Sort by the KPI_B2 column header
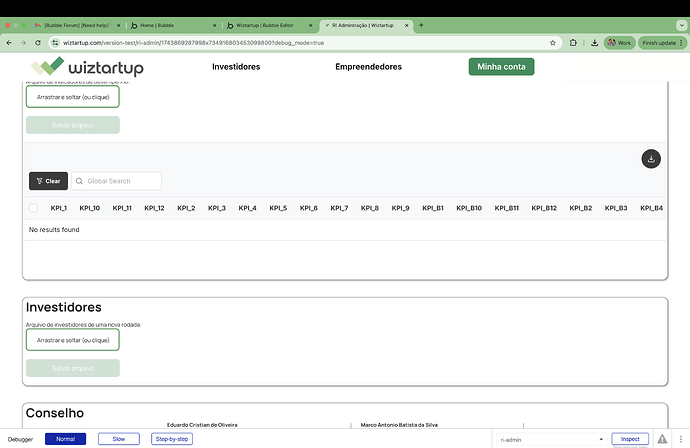Image resolution: width=690 pixels, height=448 pixels. click(581, 208)
